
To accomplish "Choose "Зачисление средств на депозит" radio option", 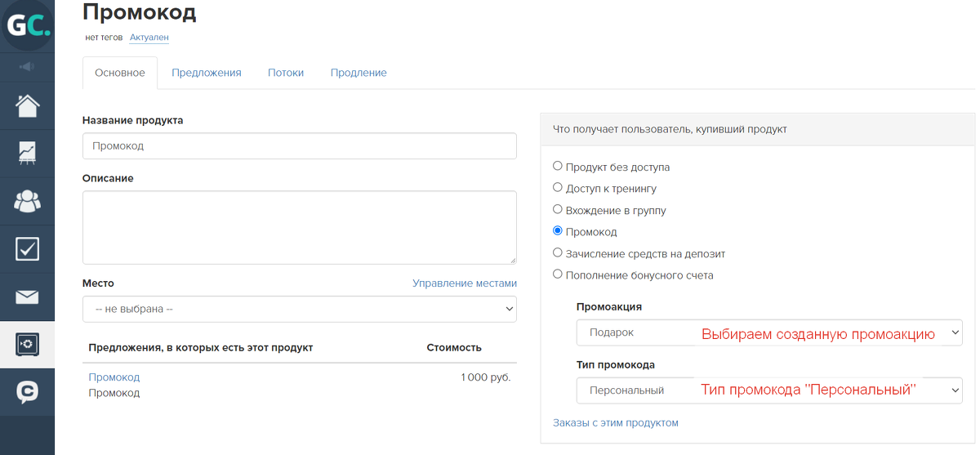I will coord(558,253).
